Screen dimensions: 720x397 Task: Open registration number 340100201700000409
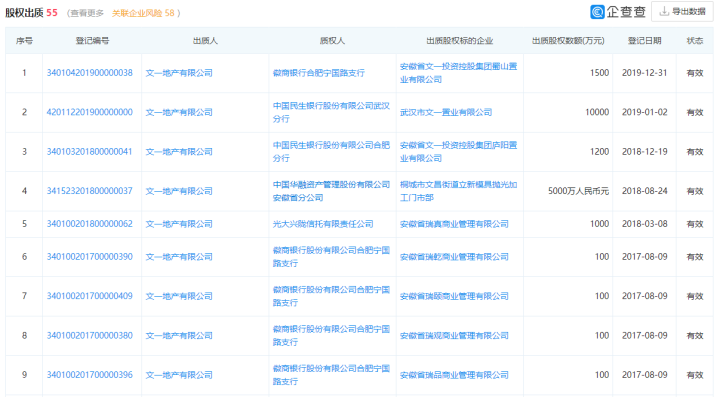90,296
